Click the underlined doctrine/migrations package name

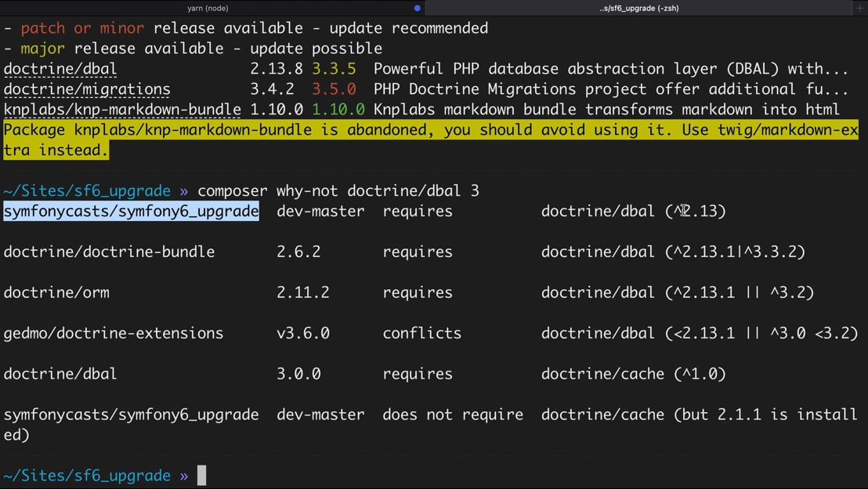(87, 89)
